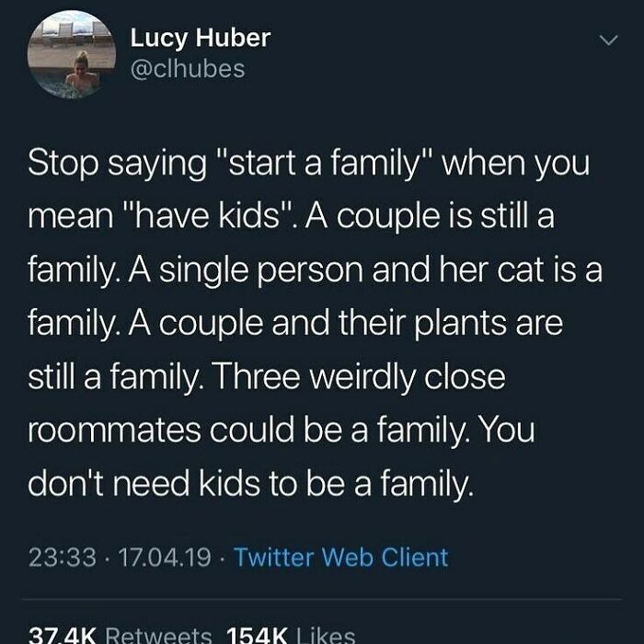Viewport: 644px width, 644px height.
Task: Click the word "Retweets" label
Action: (x=159, y=635)
